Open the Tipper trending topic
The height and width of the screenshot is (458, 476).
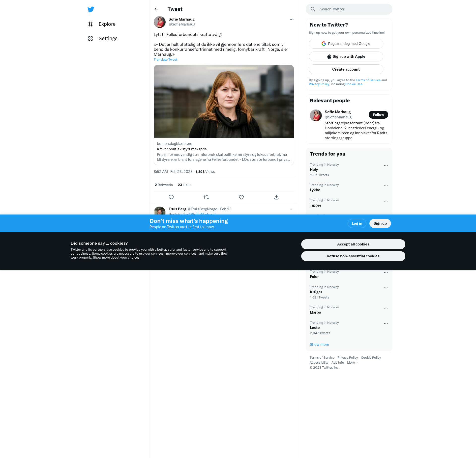316,205
